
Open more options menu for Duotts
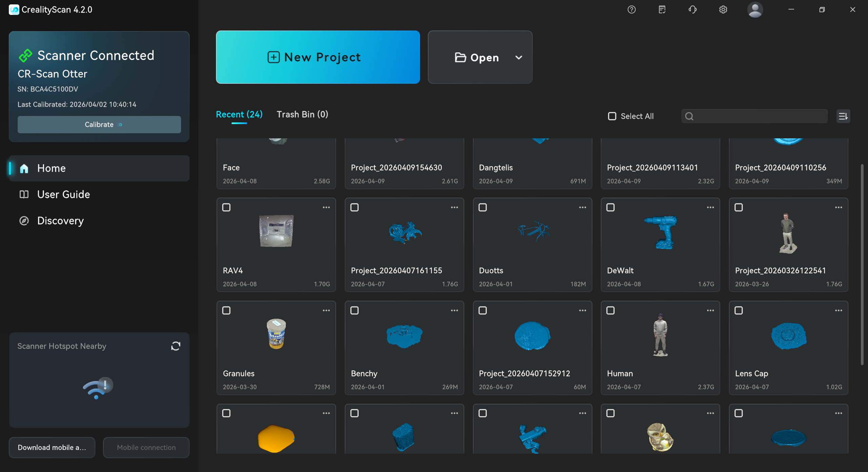(583, 207)
